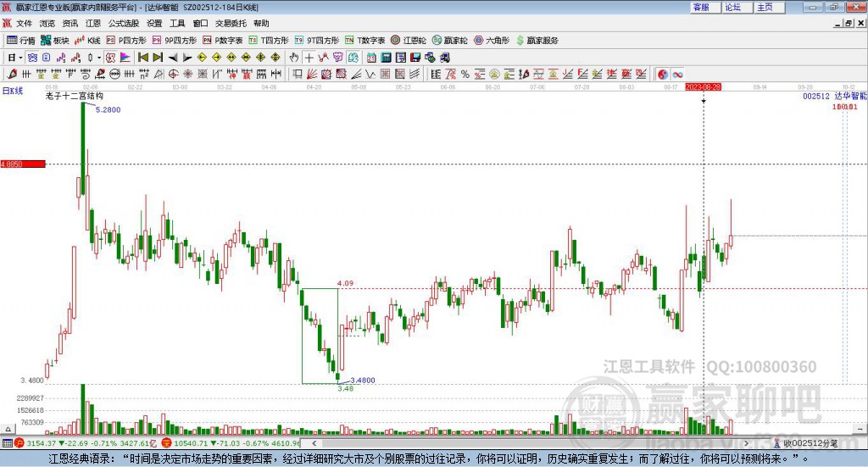Open the 六角形 hexagon tool
This screenshot has width=868, height=467.
[492, 41]
